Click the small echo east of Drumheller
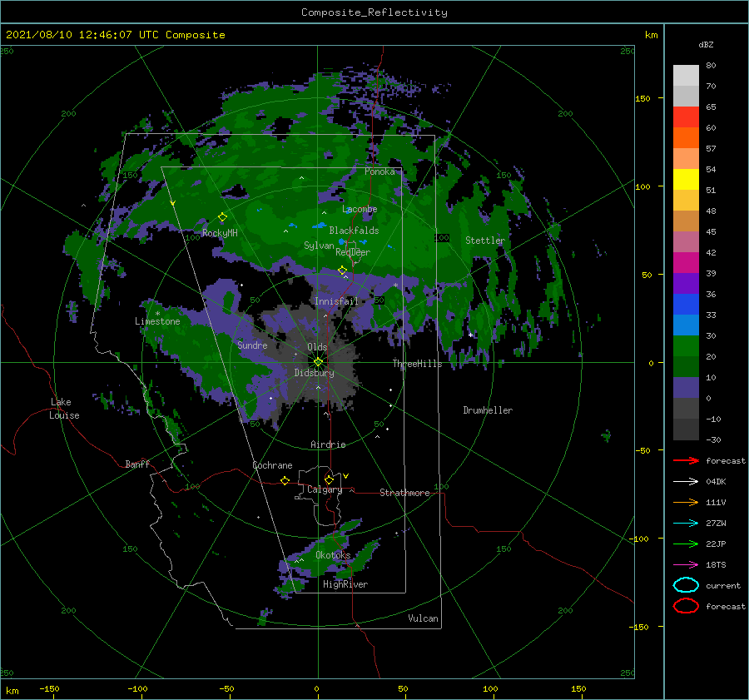Viewport: 749px width, 700px height. click(x=606, y=435)
